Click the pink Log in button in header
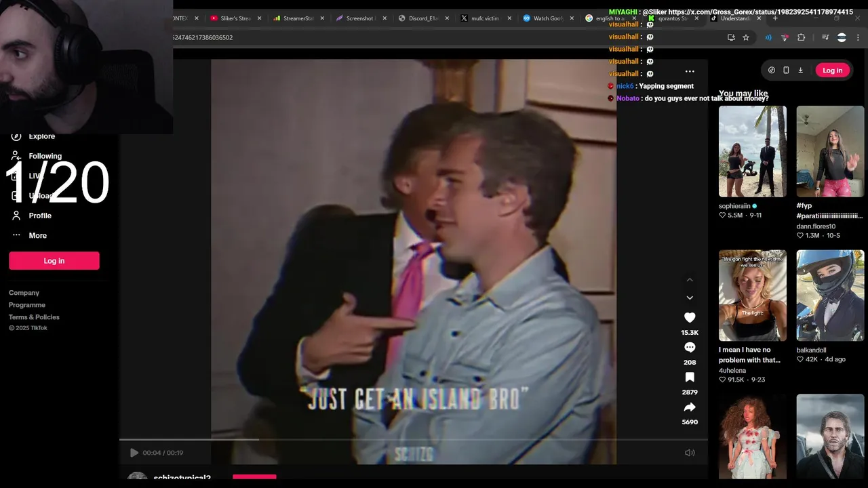Image resolution: width=868 pixels, height=488 pixels. pyautogui.click(x=832, y=70)
